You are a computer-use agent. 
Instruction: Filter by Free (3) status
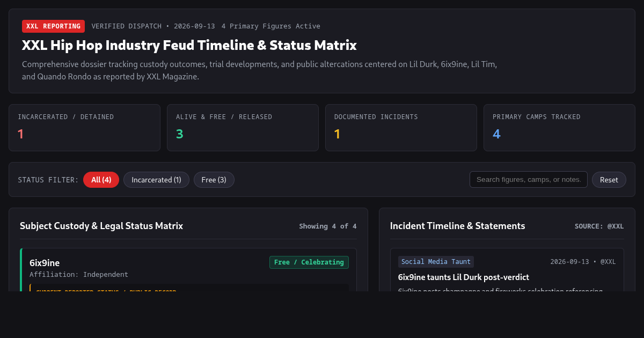coord(214,180)
